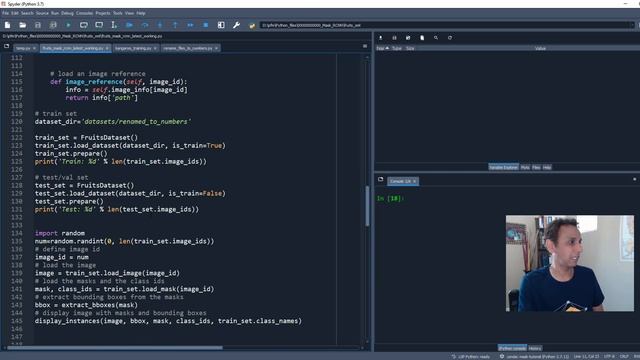Click Save data as icon in Variable Explorer
Screen dimensions: 640x360
[408, 38]
